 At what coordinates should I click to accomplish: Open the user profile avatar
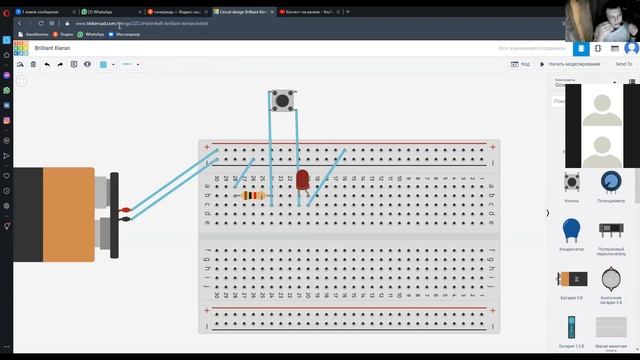coord(632,49)
